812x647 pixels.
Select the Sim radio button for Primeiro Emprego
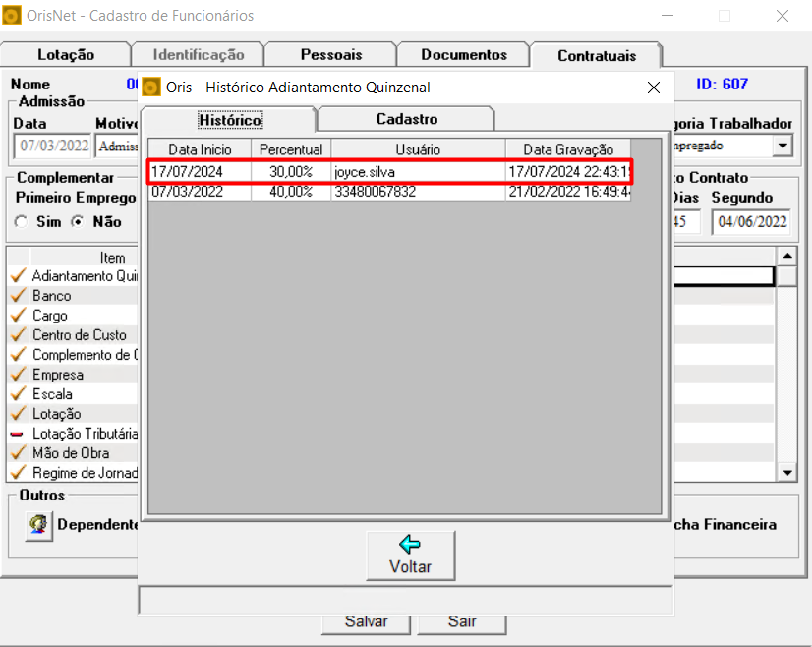click(23, 222)
